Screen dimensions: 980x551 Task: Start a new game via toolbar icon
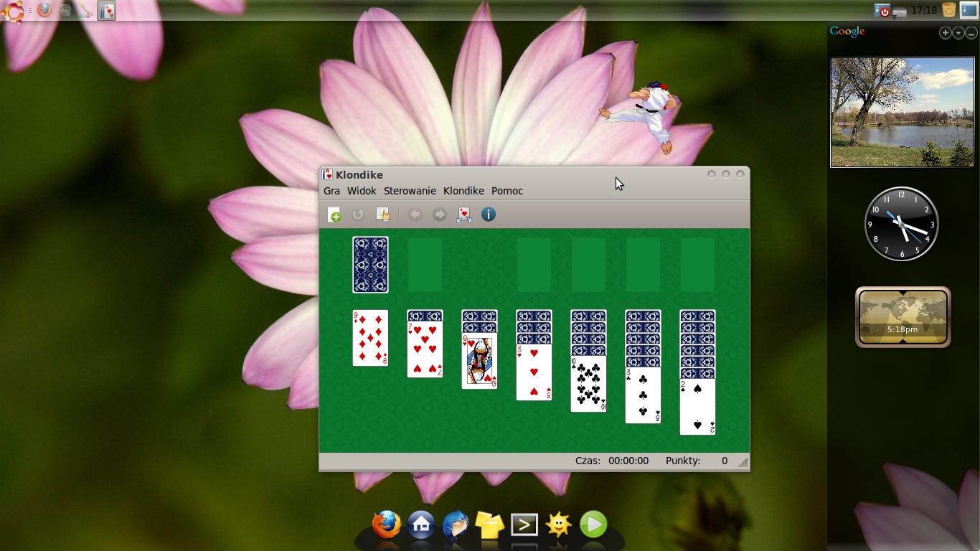tap(334, 215)
